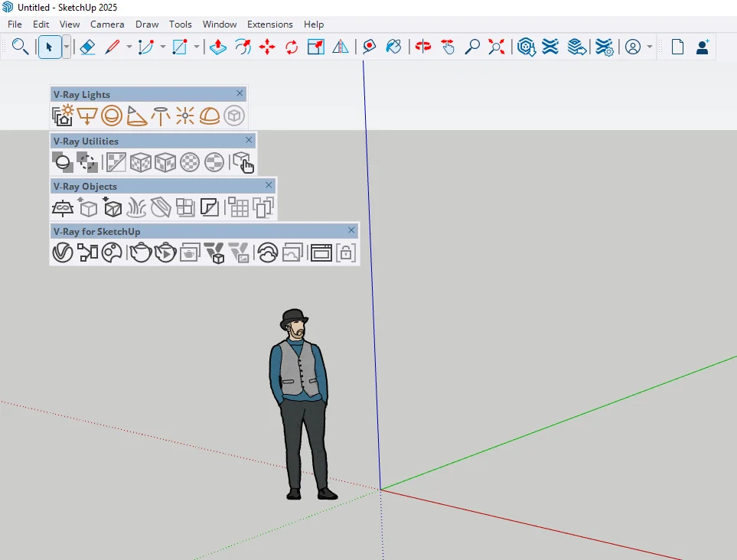Open the Camera menu
Screen dimensions: 737x560
point(107,24)
